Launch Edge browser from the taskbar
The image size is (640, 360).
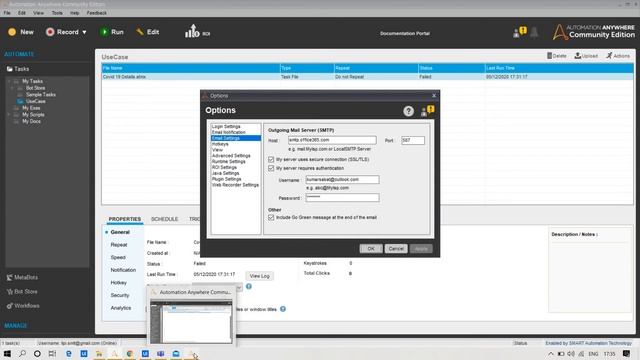click(68, 353)
